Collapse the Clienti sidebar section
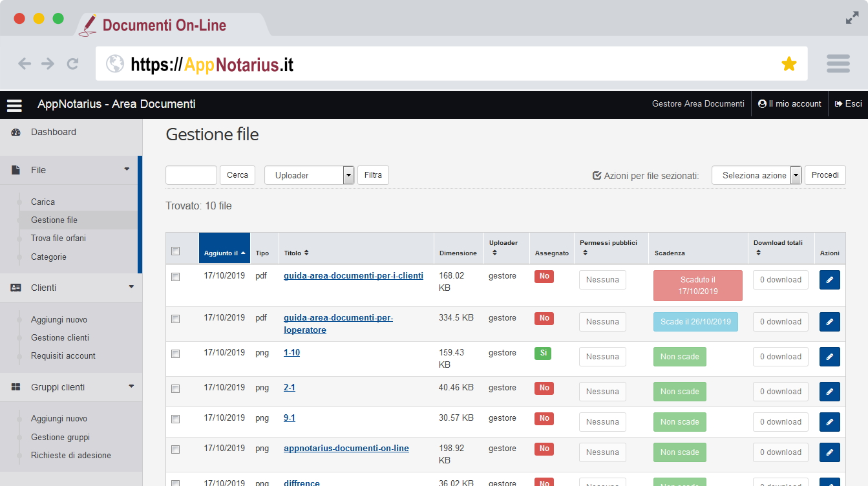The image size is (868, 486). [131, 287]
